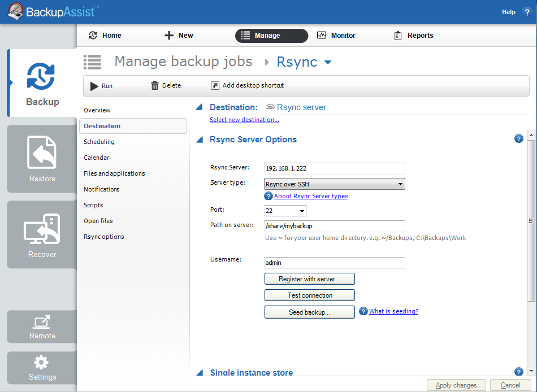The width and height of the screenshot is (537, 392).
Task: Click the Help text in header
Action: (x=509, y=12)
